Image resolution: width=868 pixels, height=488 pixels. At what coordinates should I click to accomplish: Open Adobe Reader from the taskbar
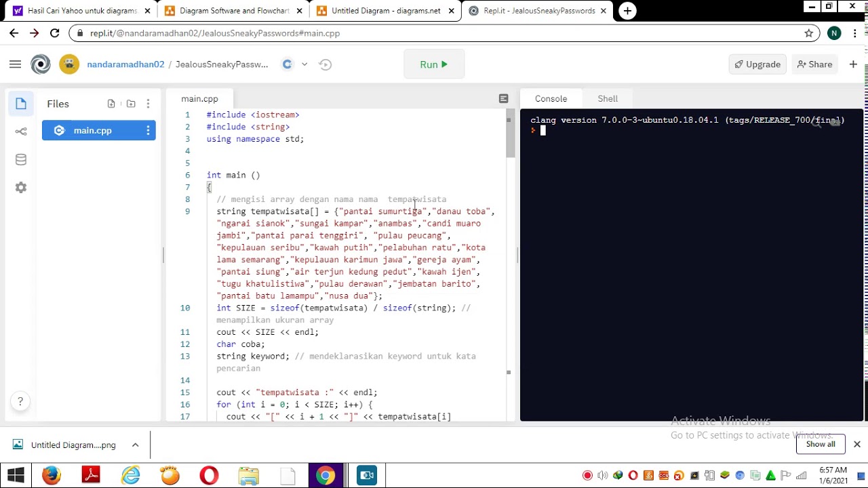(91, 475)
